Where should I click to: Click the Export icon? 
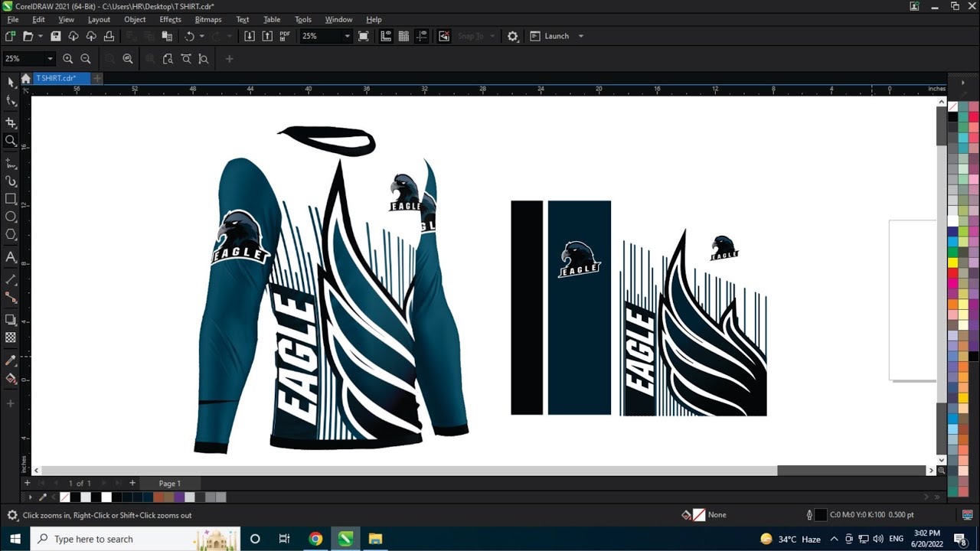(267, 36)
